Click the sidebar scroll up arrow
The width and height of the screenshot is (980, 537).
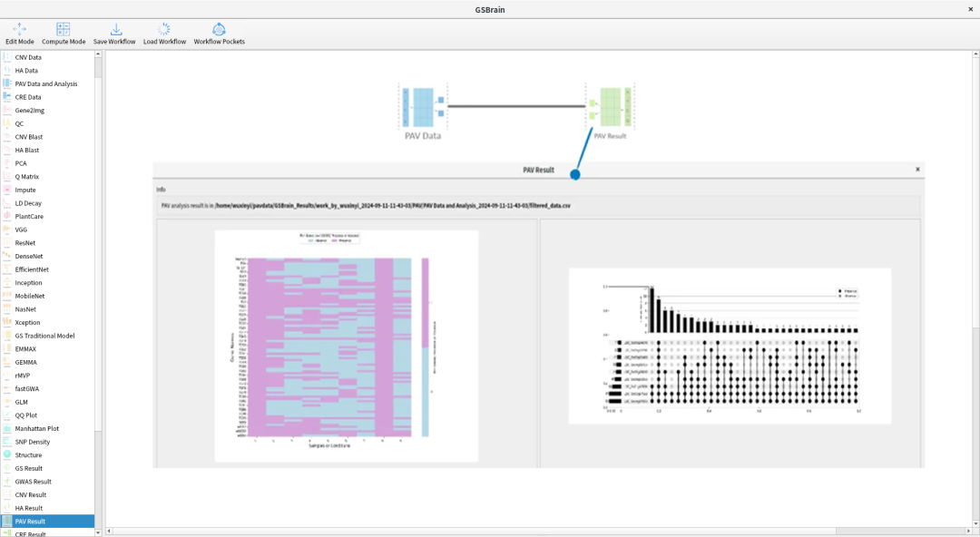[98, 54]
